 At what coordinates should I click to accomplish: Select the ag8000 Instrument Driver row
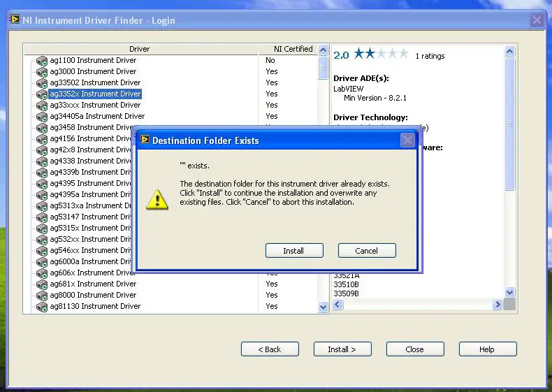click(x=93, y=295)
